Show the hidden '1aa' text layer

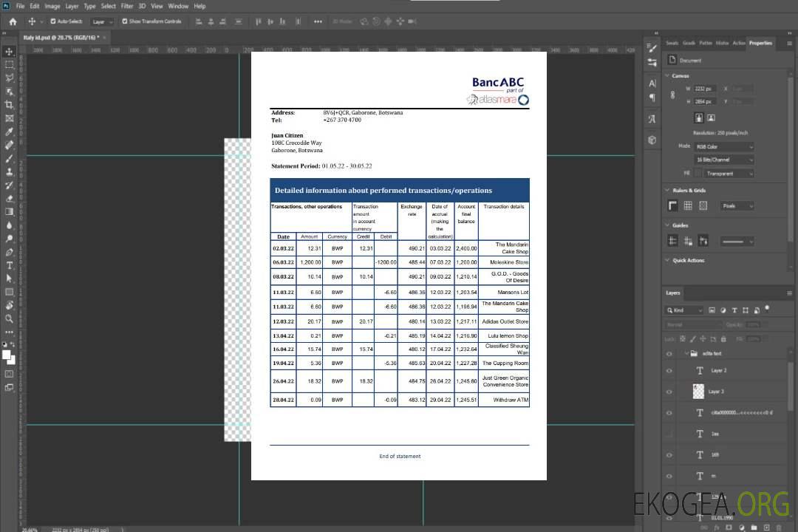pyautogui.click(x=669, y=434)
